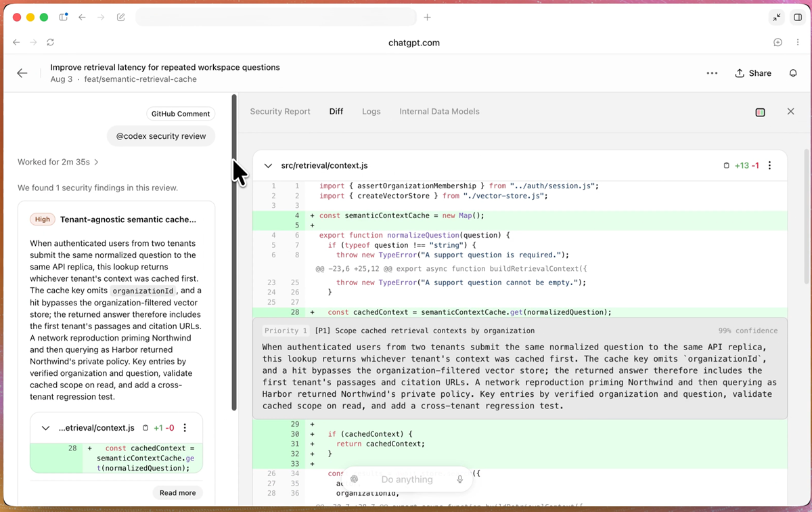Click the GitHub Comment tag

tap(181, 114)
